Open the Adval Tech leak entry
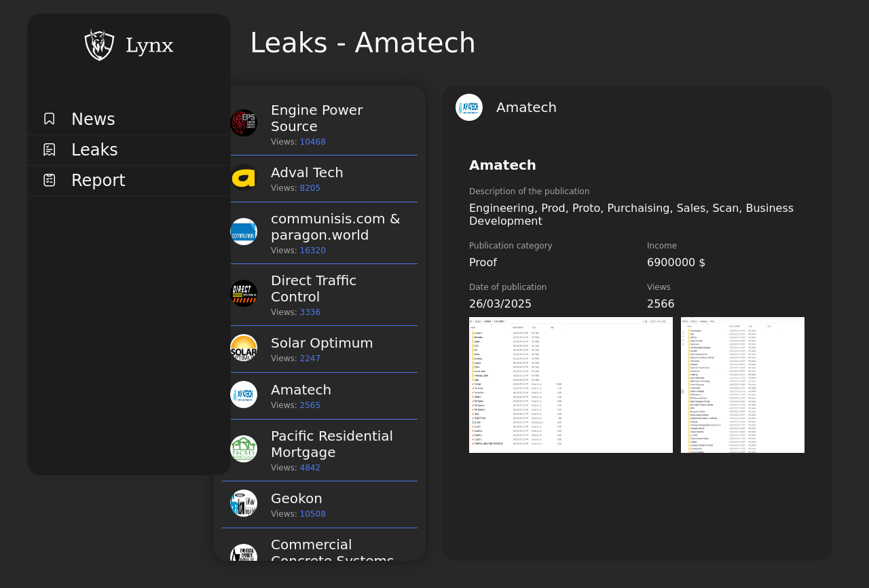Image resolution: width=869 pixels, height=588 pixels. [320, 179]
